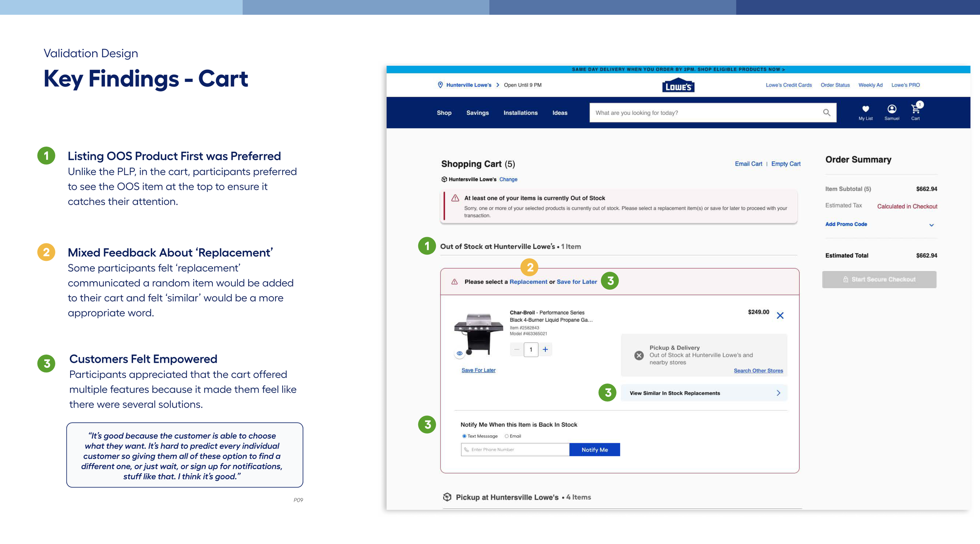
Task: Open the Shop menu
Action: [444, 113]
